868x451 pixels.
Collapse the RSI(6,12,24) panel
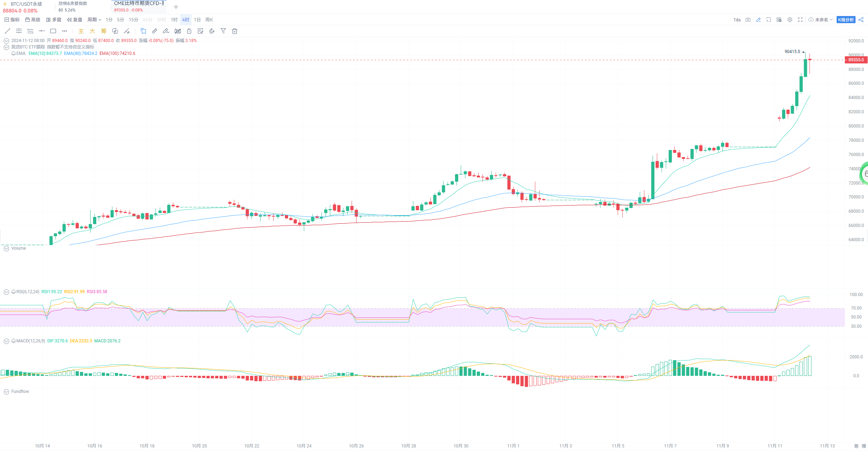(x=6, y=292)
